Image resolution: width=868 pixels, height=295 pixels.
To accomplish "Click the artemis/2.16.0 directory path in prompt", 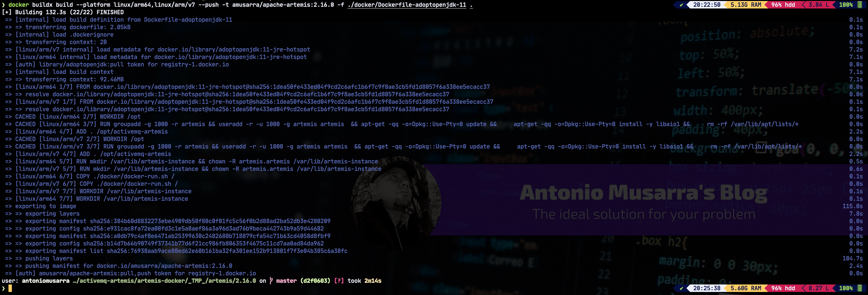I will pos(164,281).
